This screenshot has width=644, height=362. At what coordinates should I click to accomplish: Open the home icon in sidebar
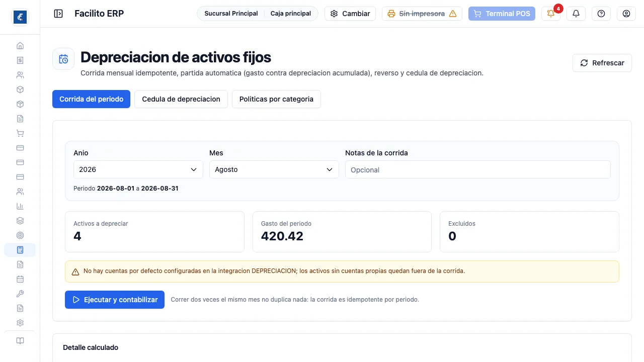(20, 46)
